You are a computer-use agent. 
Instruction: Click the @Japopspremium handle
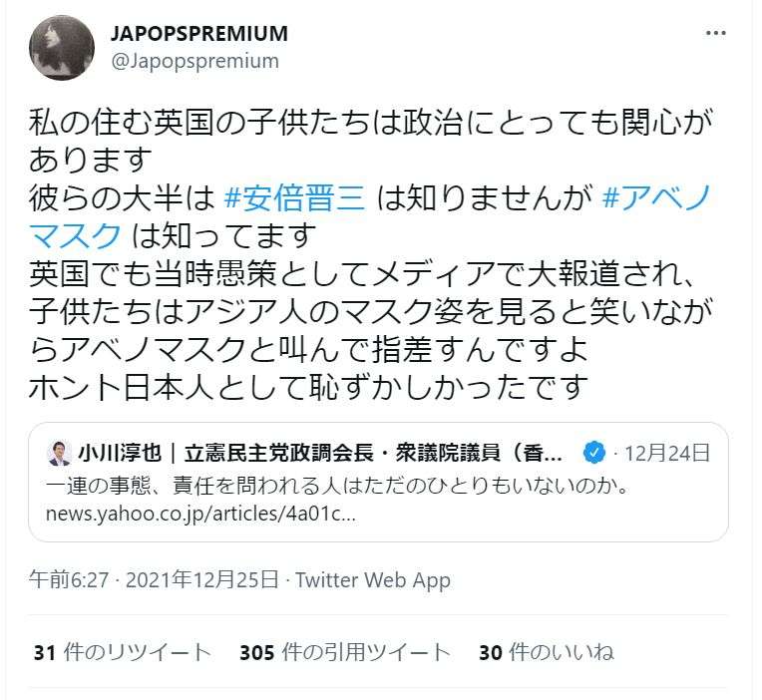point(194,61)
